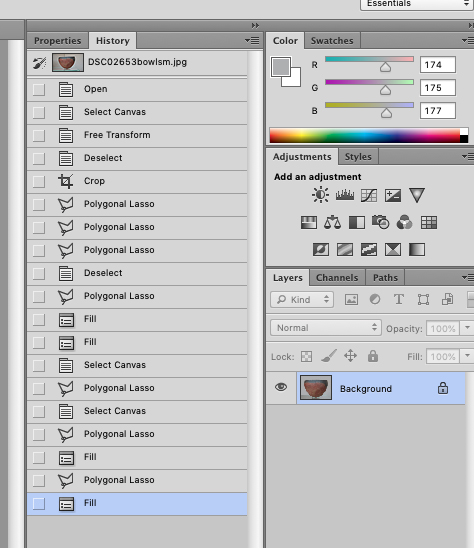Add a Levels adjustment
The width and height of the screenshot is (474, 548).
click(345, 195)
